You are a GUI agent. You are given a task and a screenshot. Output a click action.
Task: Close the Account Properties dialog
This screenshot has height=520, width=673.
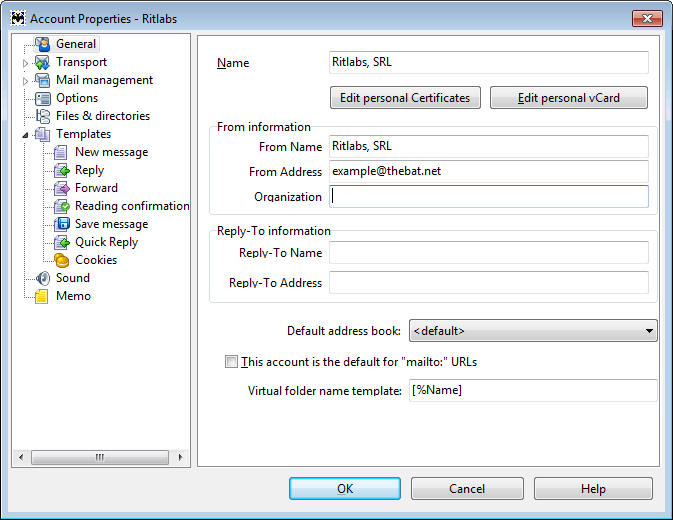[x=647, y=18]
